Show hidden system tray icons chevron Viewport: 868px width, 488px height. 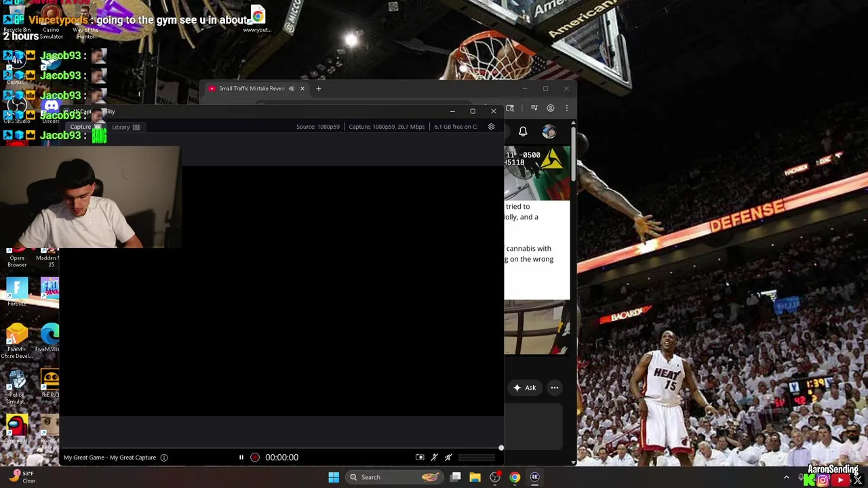[x=787, y=478]
